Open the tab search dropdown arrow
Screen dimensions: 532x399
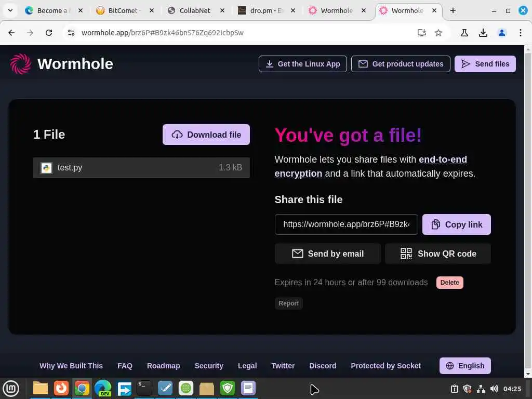pyautogui.click(x=10, y=10)
